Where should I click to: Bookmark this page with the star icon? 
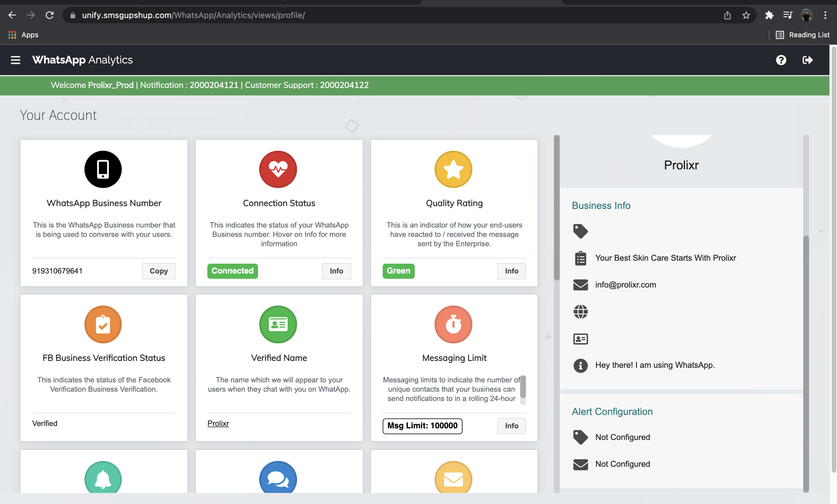tap(746, 15)
